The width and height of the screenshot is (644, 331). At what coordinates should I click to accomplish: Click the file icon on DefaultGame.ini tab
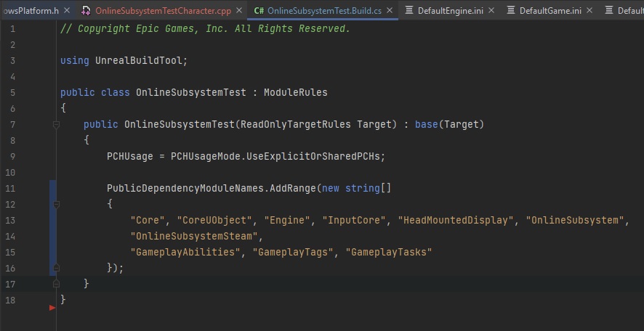[x=511, y=11]
